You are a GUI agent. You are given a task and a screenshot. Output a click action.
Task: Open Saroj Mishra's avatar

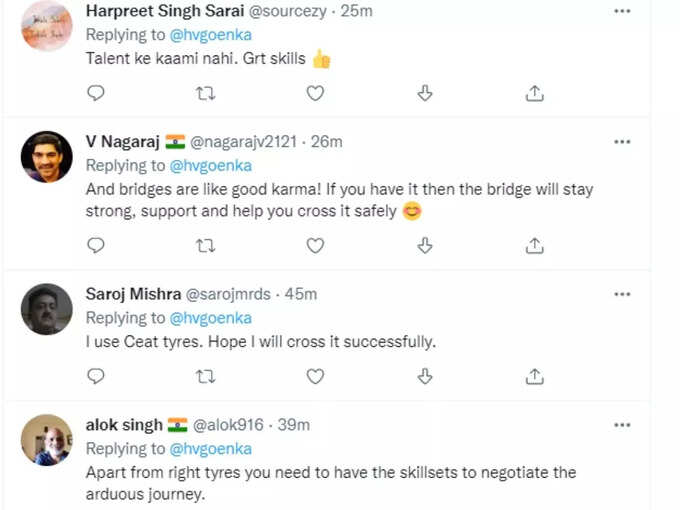47,309
